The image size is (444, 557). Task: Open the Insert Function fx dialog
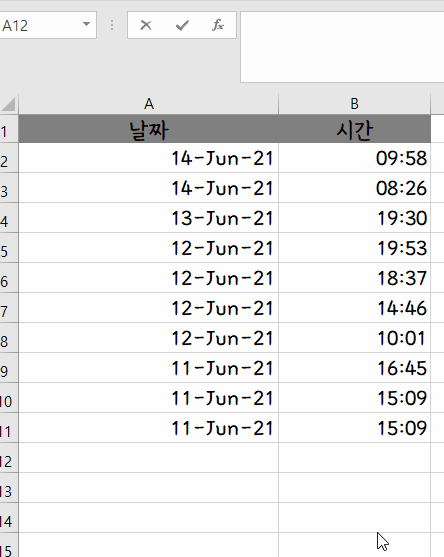click(218, 25)
